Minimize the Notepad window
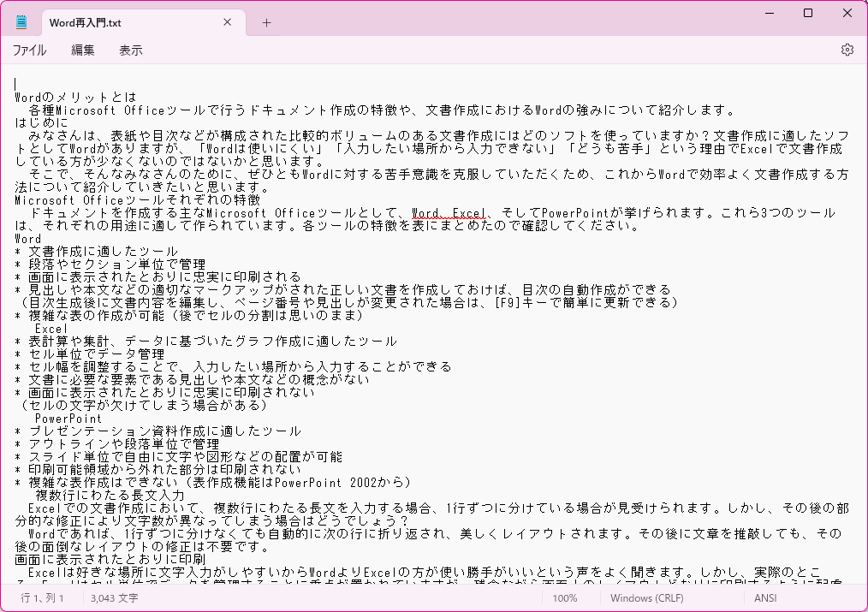The height and width of the screenshot is (612, 868). click(x=770, y=14)
